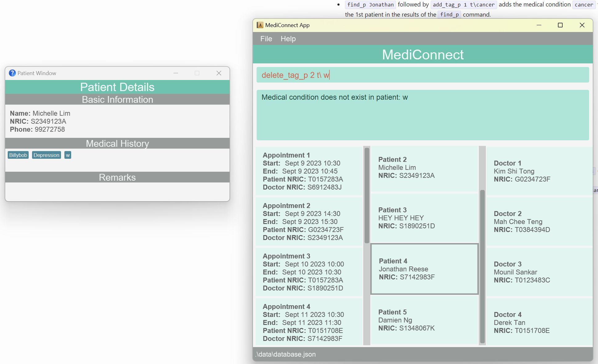Select the Patient 5 Damien Ng card
The image size is (598, 364).
[x=424, y=320]
